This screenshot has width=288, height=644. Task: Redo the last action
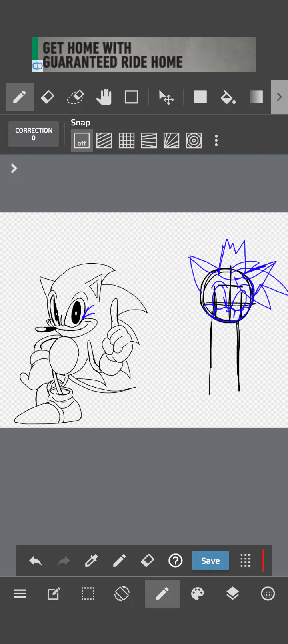(64, 561)
